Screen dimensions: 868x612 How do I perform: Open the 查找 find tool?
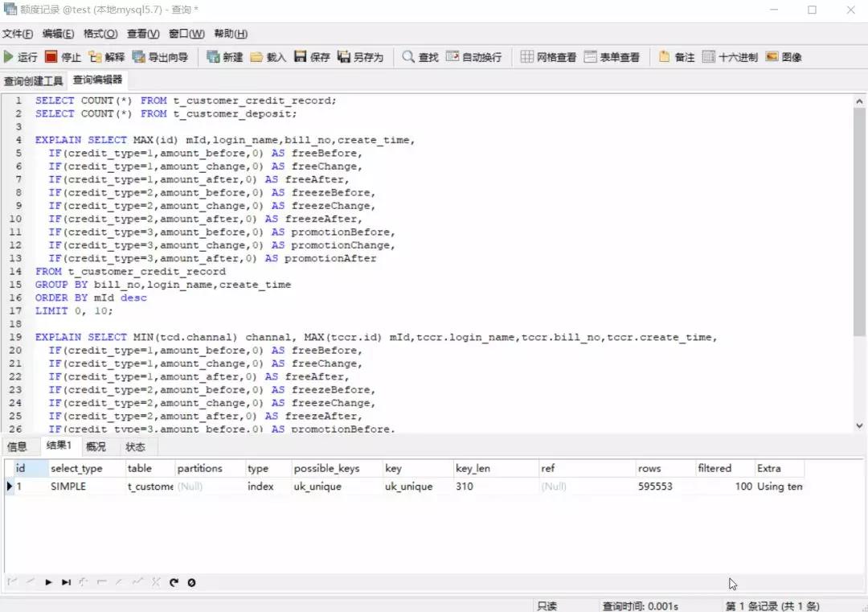(420, 57)
